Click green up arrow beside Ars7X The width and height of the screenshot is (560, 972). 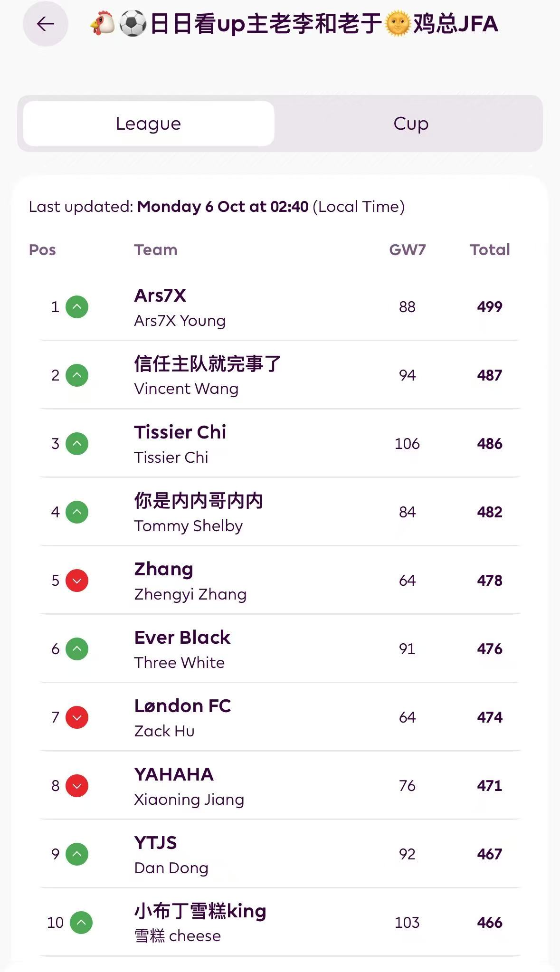[x=77, y=307]
